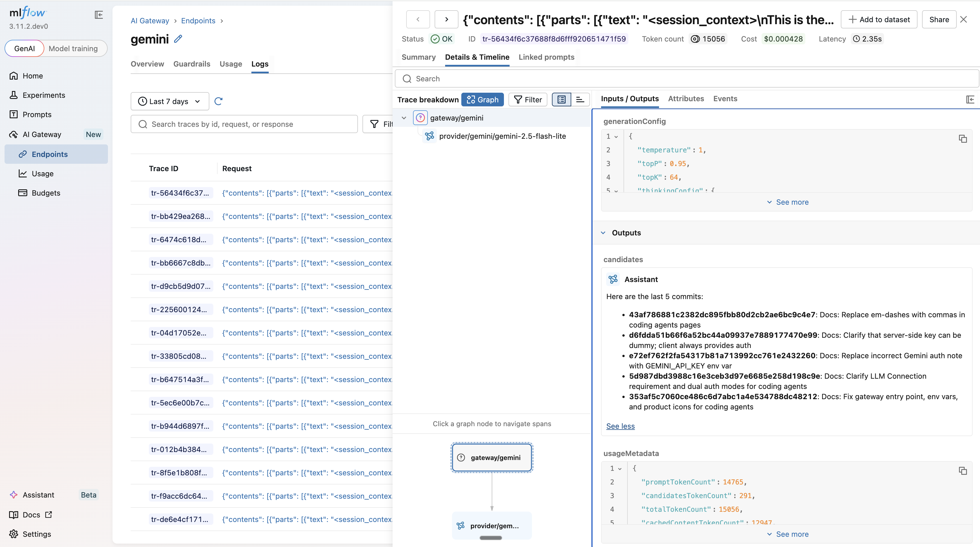Fold generationConfig JSON line 1 arrow
This screenshot has width=980, height=547.
click(616, 137)
